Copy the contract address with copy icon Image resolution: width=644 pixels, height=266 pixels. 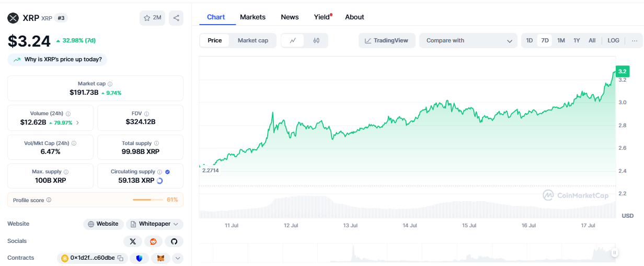[x=120, y=258]
